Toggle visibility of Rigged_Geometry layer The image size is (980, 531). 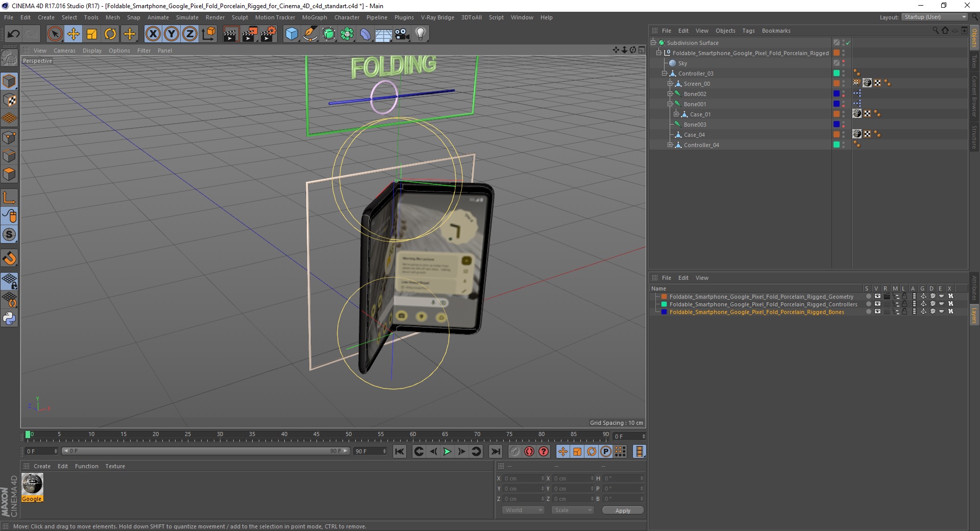(x=877, y=296)
